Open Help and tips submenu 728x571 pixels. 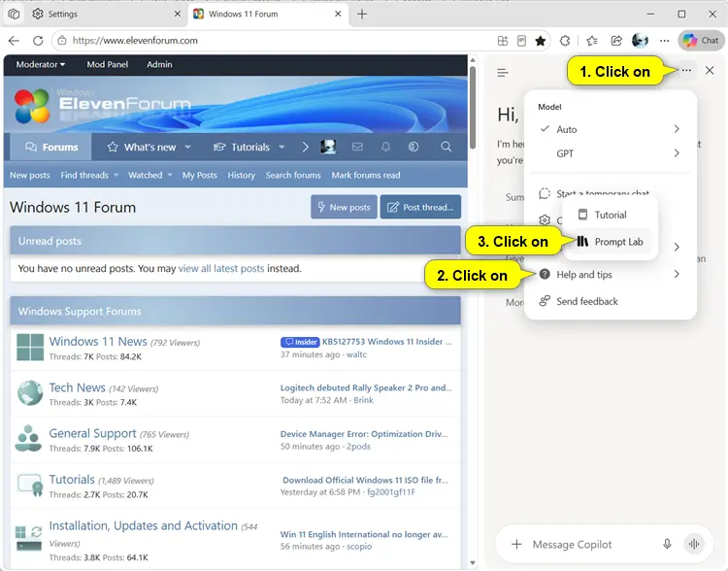point(611,275)
